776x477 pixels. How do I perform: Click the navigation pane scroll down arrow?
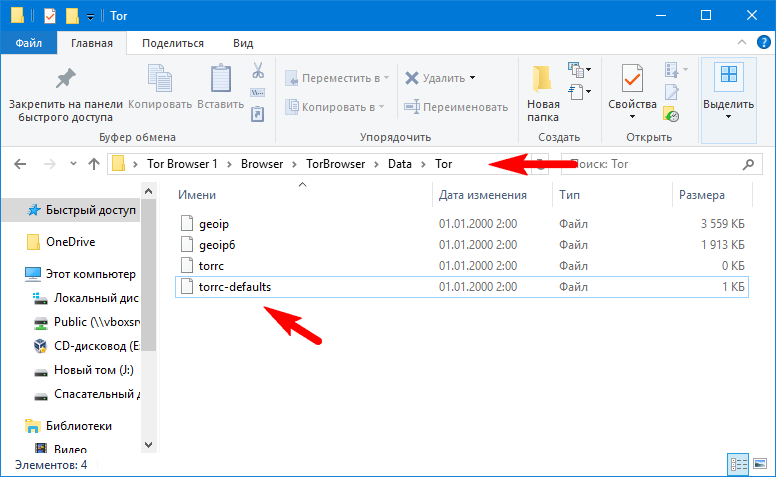coord(148,445)
